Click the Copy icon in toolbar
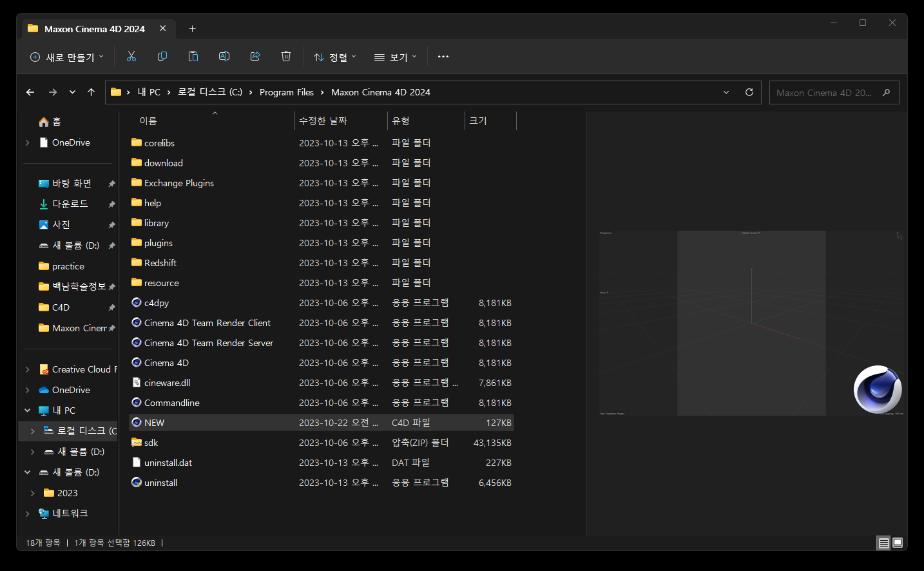 pyautogui.click(x=162, y=57)
